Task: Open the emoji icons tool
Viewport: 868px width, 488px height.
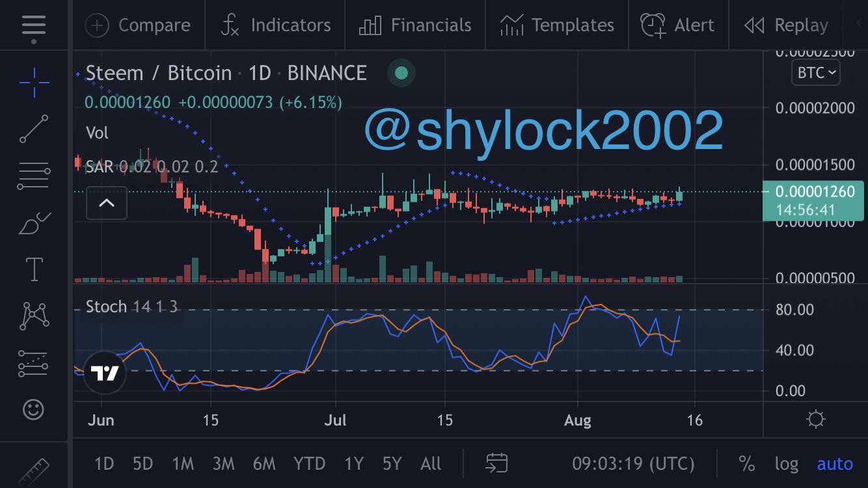Action: (x=34, y=409)
